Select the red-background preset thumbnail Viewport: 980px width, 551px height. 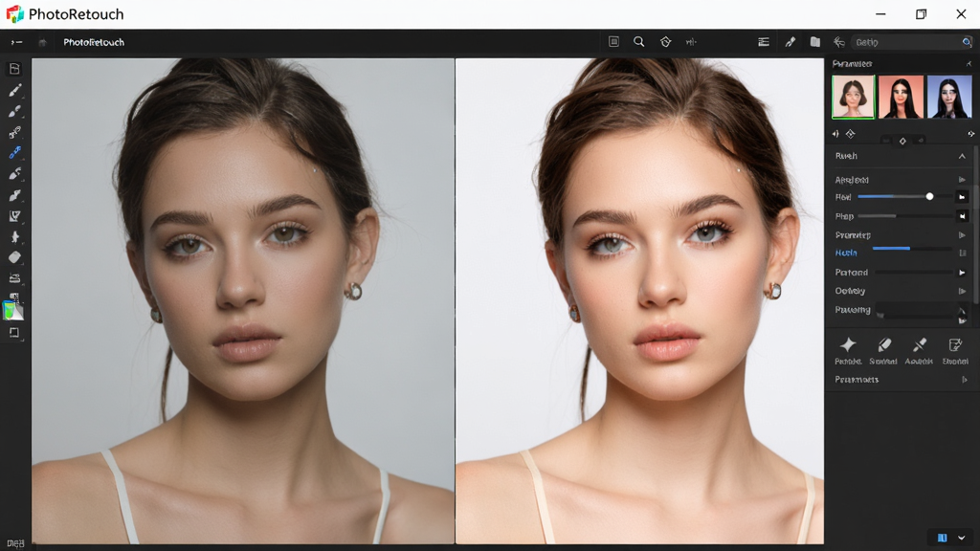tap(901, 97)
